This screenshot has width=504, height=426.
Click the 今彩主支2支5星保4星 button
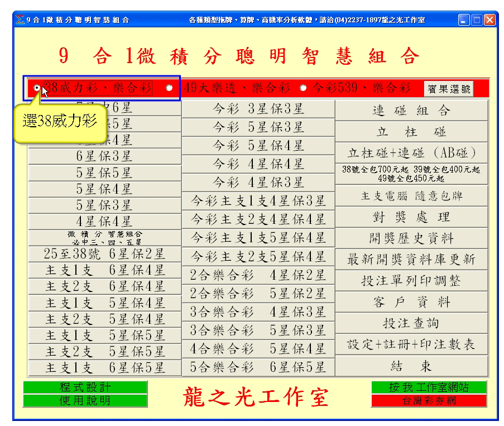coord(258,257)
